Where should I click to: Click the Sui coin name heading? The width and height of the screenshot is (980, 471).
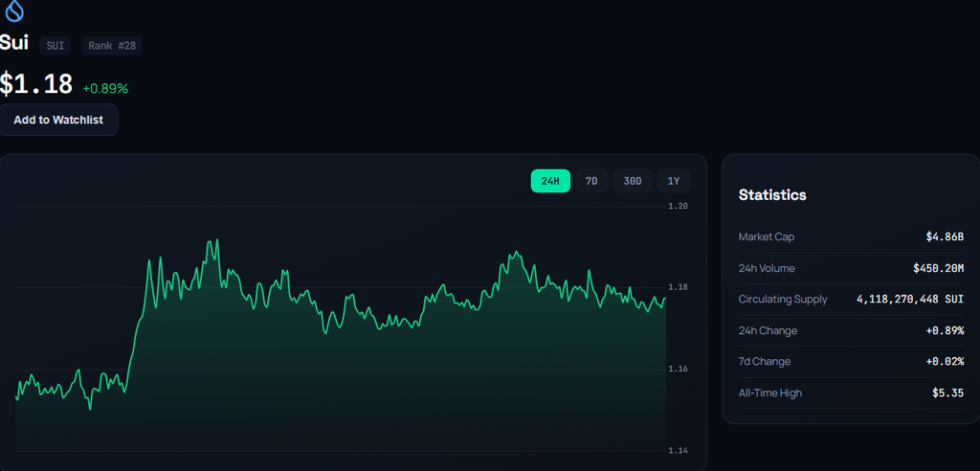tap(13, 42)
